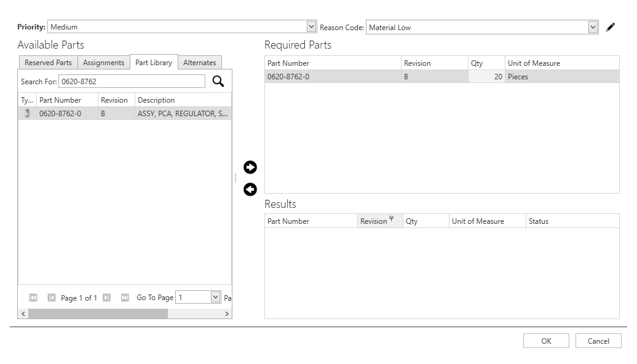The image size is (637, 364).
Task: Add the selected part using the right arrow button
Action: [250, 167]
